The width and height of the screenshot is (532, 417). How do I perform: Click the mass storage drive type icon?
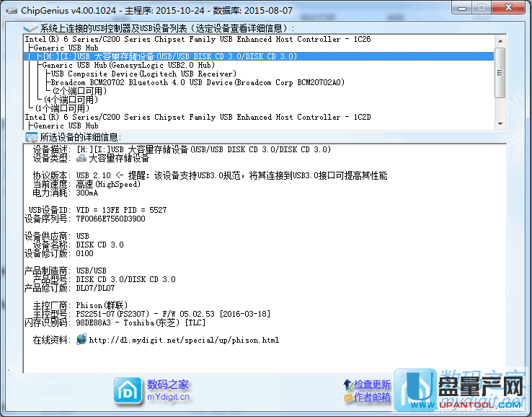pyautogui.click(x=81, y=158)
